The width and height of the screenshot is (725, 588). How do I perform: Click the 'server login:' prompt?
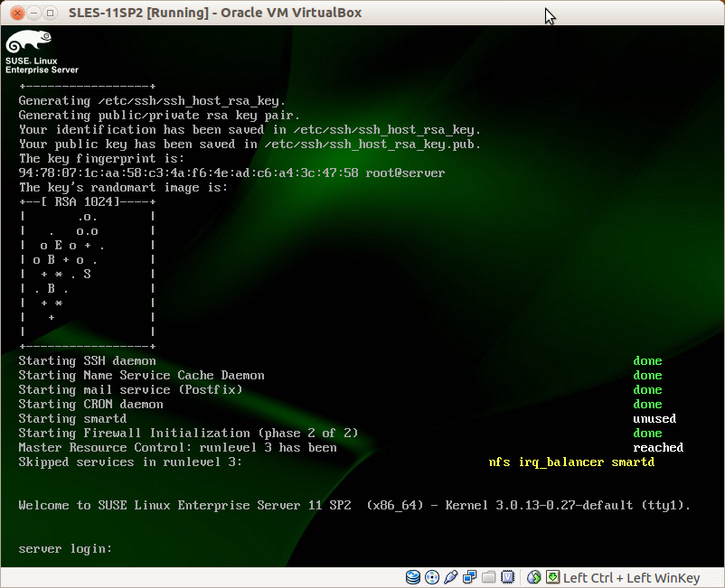[x=65, y=549]
